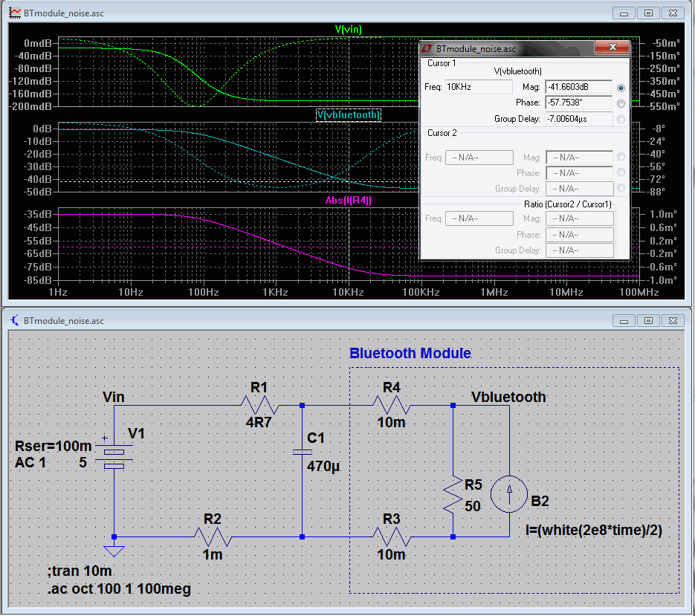
Task: Click the V(vin) trace label
Action: (x=348, y=30)
